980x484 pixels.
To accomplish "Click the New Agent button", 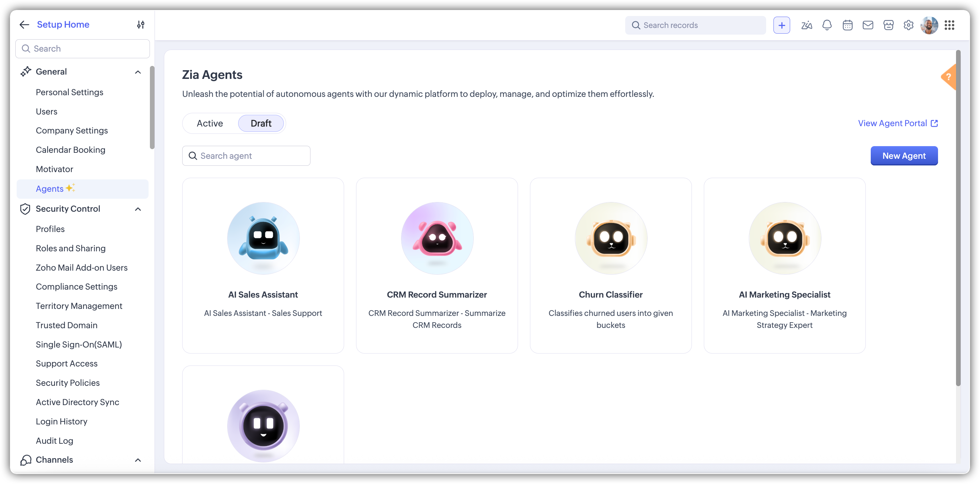I will [904, 156].
